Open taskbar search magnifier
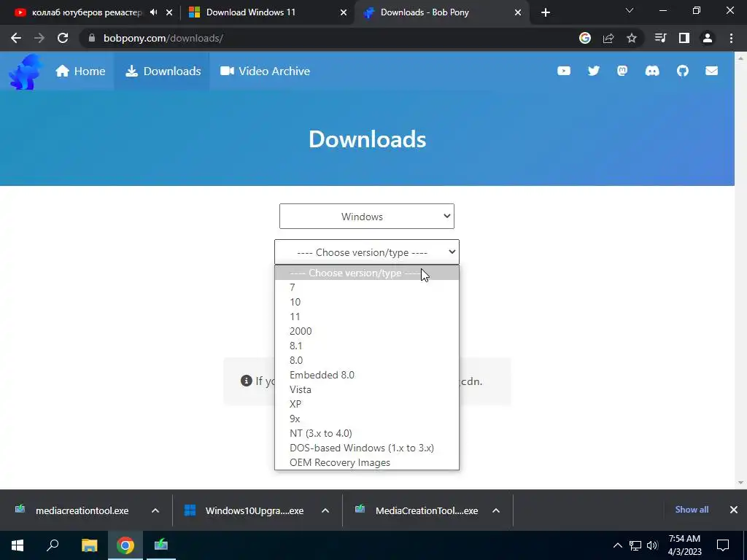747x560 pixels. pyautogui.click(x=53, y=545)
